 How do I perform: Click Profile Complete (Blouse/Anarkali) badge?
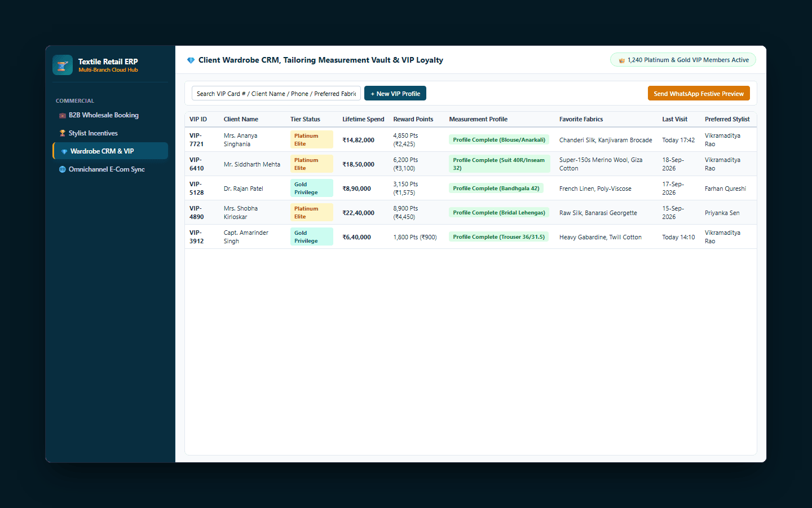(499, 140)
